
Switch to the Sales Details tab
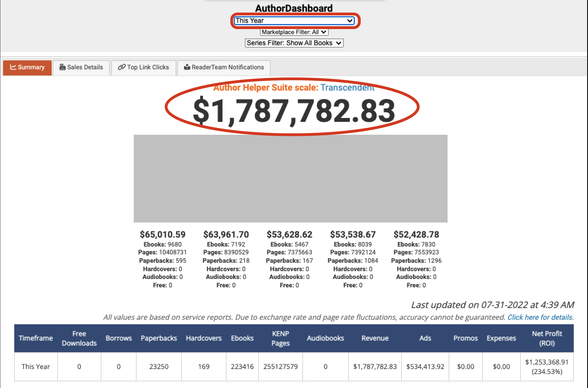tap(81, 67)
